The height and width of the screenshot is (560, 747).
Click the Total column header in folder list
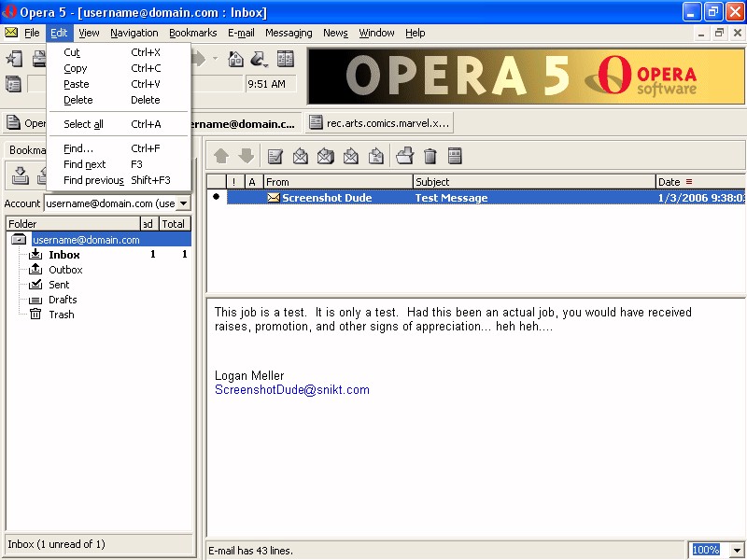[x=175, y=223]
